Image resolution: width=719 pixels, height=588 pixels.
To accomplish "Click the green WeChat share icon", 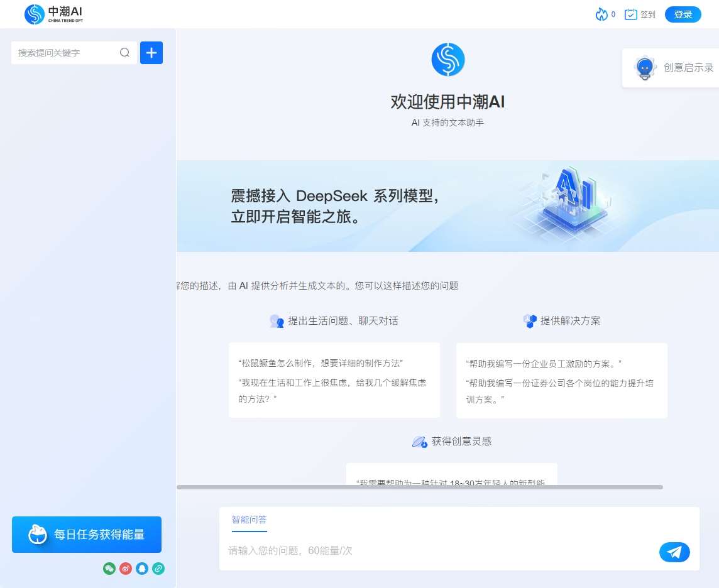I will [x=109, y=569].
